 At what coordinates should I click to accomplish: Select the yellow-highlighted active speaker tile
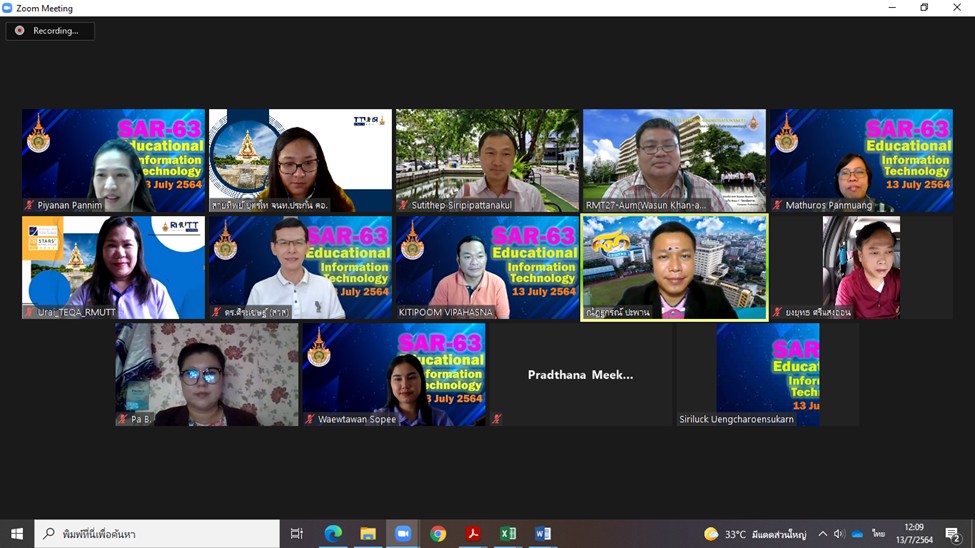coord(674,267)
